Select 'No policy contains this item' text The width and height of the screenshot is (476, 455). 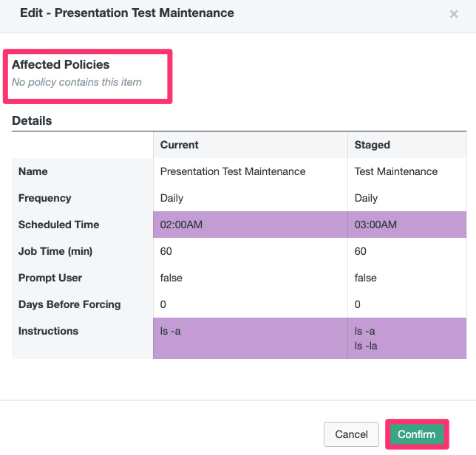pos(77,82)
